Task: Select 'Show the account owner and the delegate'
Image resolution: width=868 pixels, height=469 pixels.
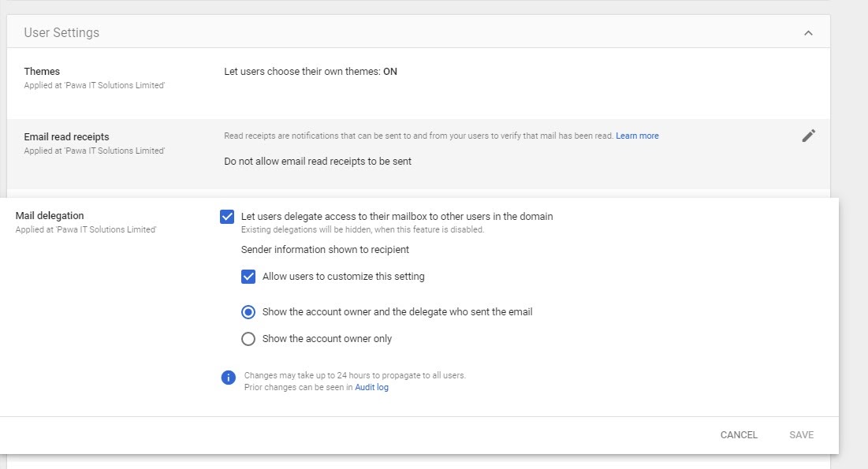Action: [248, 311]
